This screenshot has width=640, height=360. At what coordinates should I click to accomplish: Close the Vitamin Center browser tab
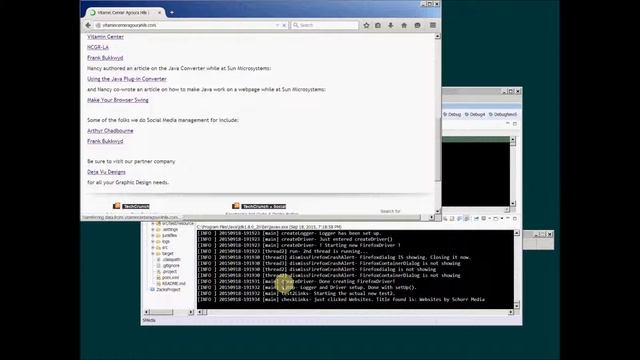pos(160,13)
